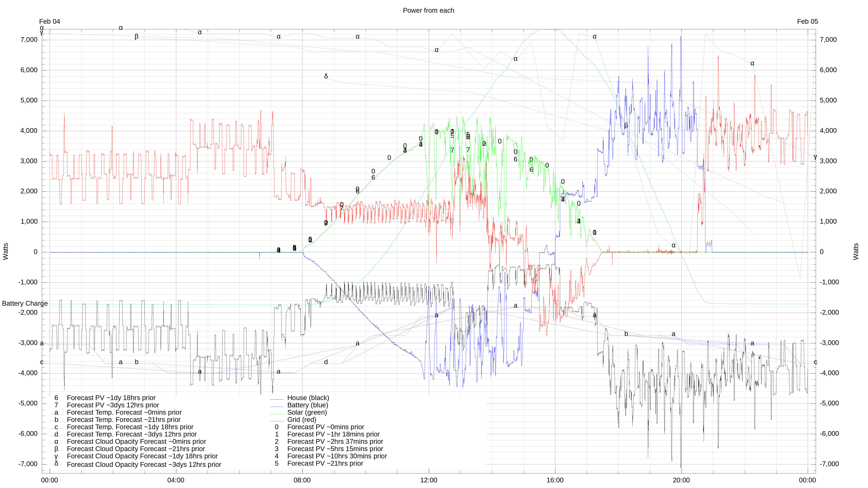Click legend 'Forecast PV ~1hr 18mins prior'

tap(333, 434)
